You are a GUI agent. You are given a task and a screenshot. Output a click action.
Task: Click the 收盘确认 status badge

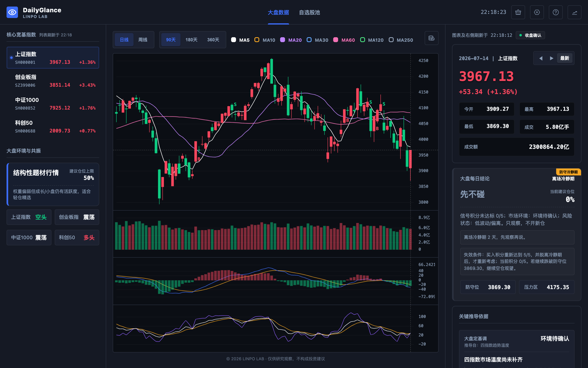tap(530, 35)
